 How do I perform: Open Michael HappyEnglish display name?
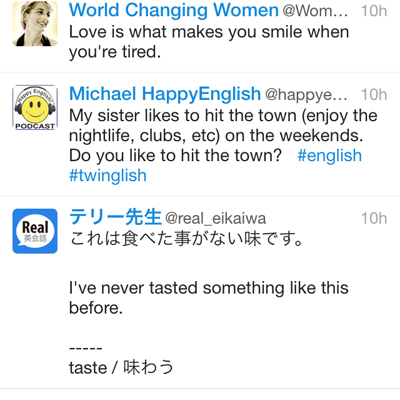pyautogui.click(x=165, y=94)
